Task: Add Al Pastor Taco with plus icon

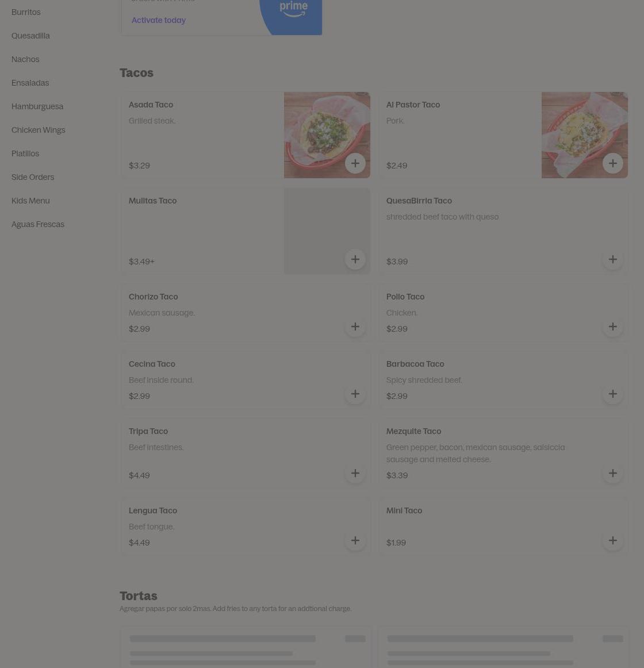Action: point(612,164)
